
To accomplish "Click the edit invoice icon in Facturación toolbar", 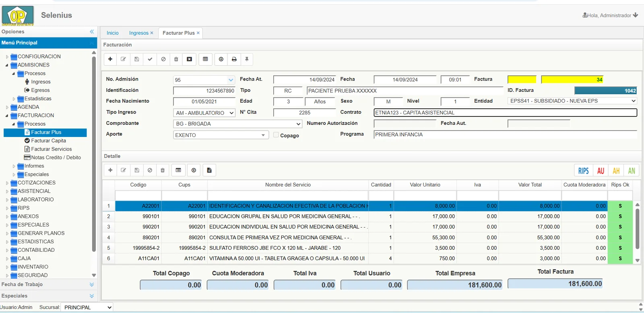I will (124, 59).
